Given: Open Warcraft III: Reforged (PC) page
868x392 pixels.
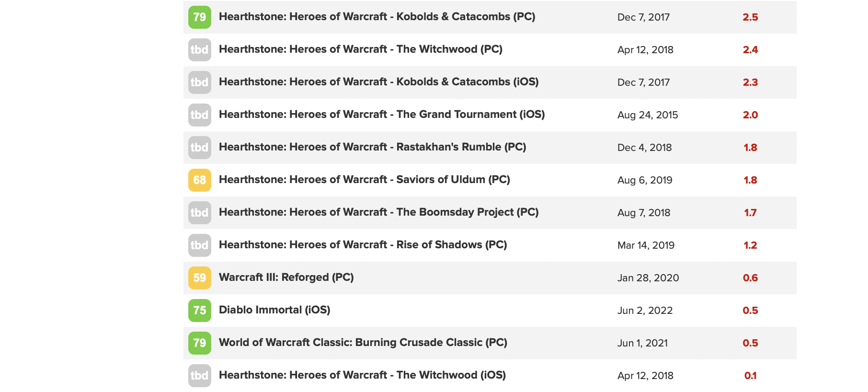Looking at the screenshot, I should click(x=286, y=277).
